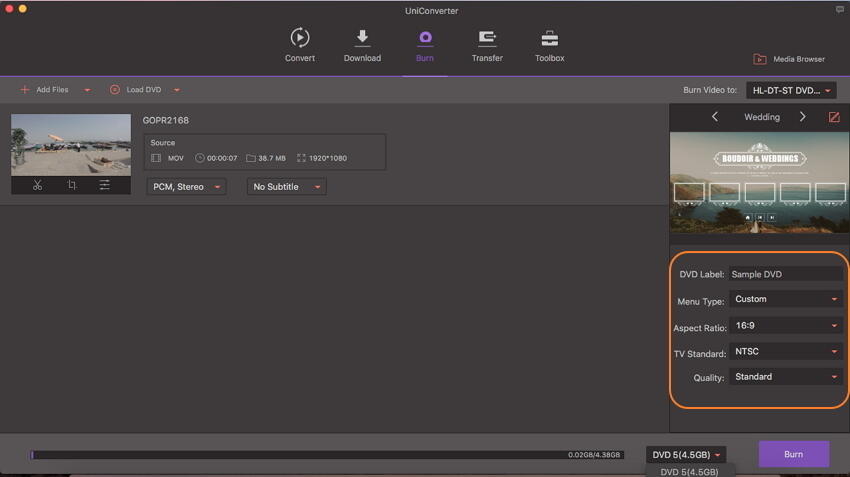The width and height of the screenshot is (850, 477).
Task: Open the Quality dropdown
Action: pyautogui.click(x=785, y=377)
